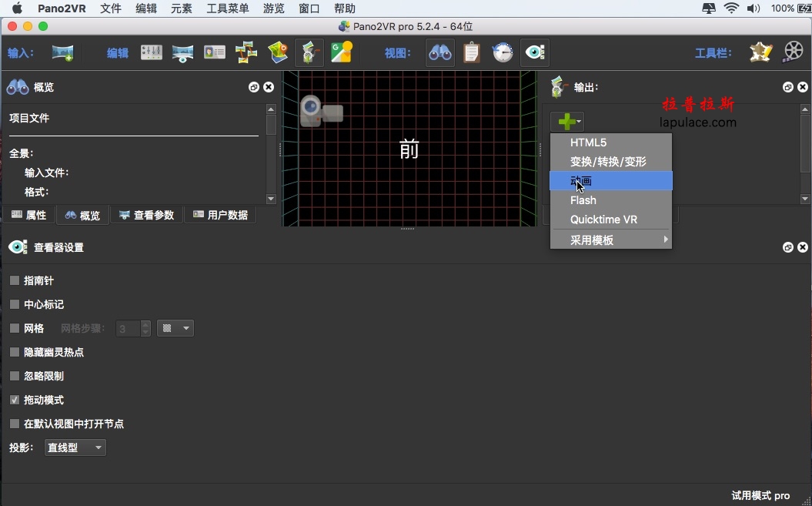The height and width of the screenshot is (506, 812).
Task: Open the patch/viewer parameters icon in toolbar
Action: [183, 53]
